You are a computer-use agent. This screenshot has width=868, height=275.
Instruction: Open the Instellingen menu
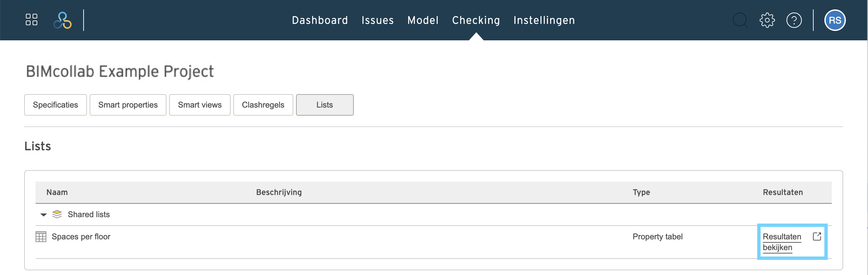[544, 20]
